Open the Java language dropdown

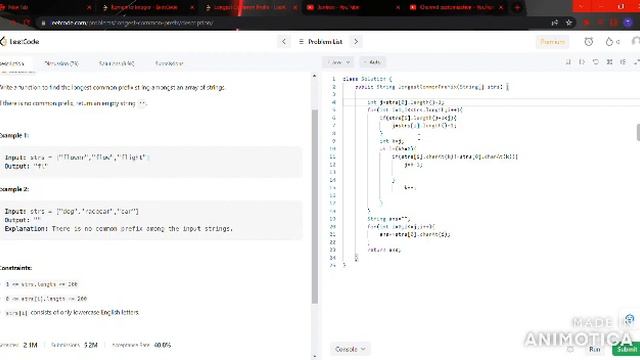pyautogui.click(x=338, y=62)
